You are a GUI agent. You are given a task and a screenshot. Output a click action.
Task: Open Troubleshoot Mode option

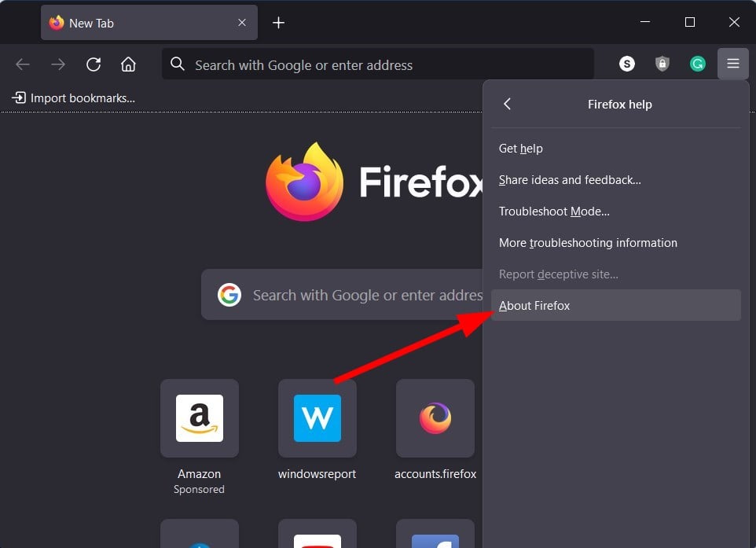pyautogui.click(x=615, y=211)
